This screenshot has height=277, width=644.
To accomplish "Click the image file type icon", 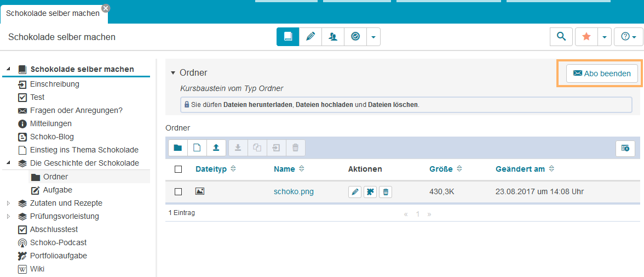I will pyautogui.click(x=199, y=191).
